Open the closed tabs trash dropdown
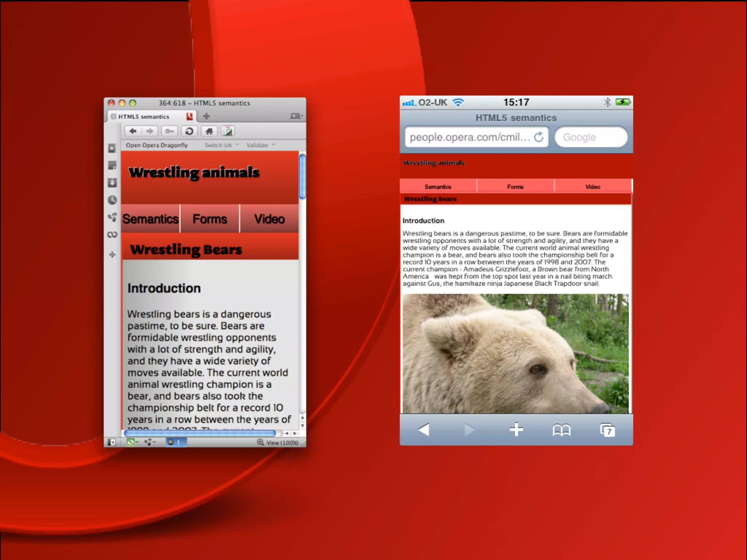This screenshot has width=747, height=560. pyautogui.click(x=296, y=116)
